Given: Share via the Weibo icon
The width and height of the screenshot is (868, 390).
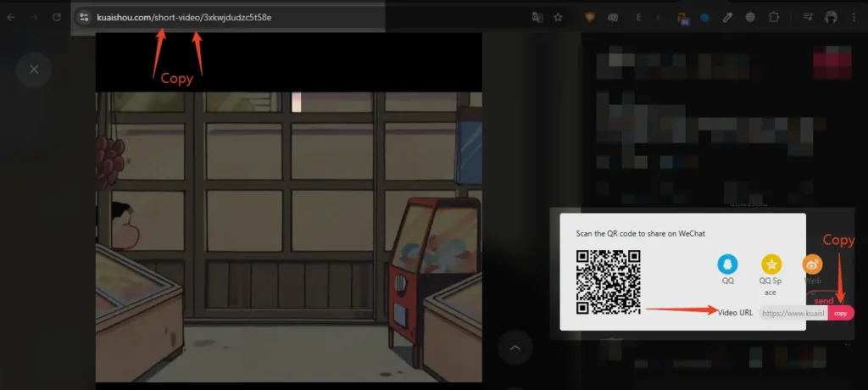Looking at the screenshot, I should [x=812, y=265].
